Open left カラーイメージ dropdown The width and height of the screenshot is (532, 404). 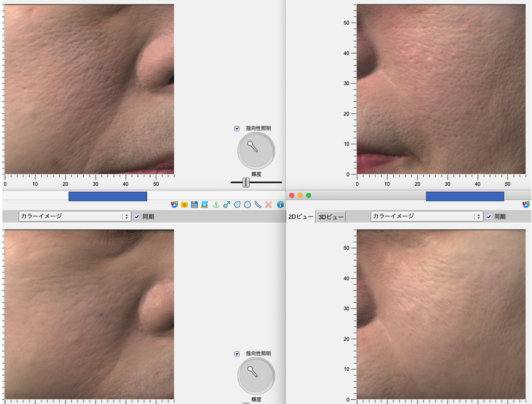click(75, 216)
